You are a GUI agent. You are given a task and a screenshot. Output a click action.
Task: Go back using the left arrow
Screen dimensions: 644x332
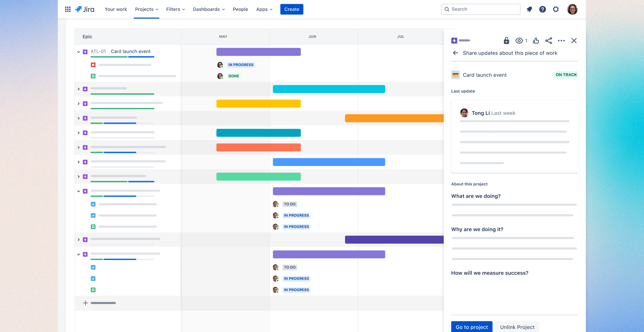[455, 53]
